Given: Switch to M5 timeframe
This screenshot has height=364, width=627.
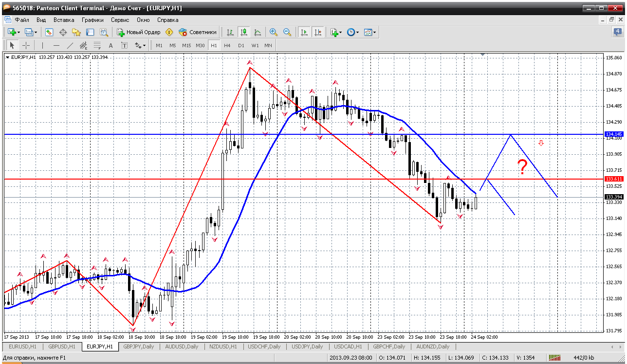Looking at the screenshot, I should coord(173,45).
